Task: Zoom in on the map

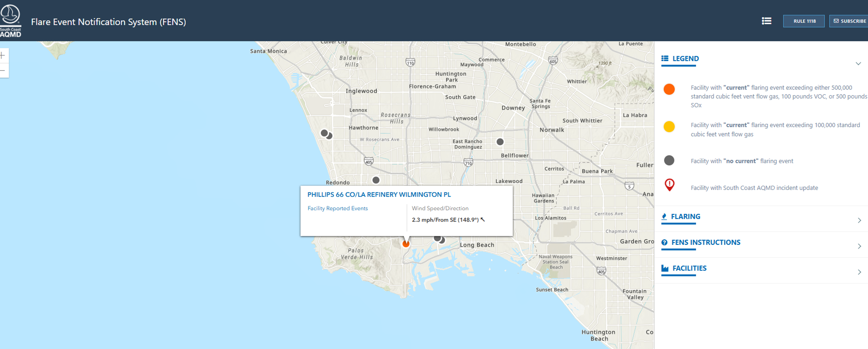Action: (x=3, y=56)
